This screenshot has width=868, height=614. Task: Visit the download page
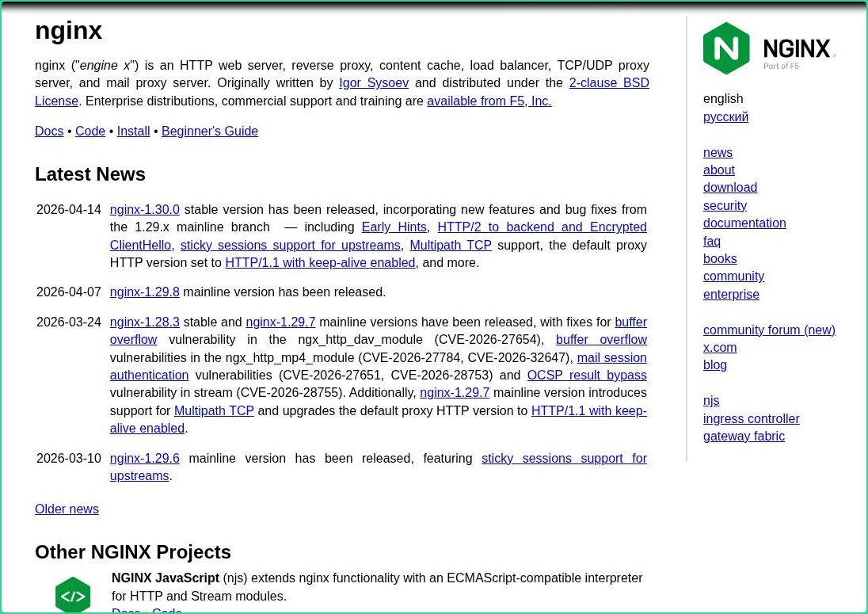point(729,187)
